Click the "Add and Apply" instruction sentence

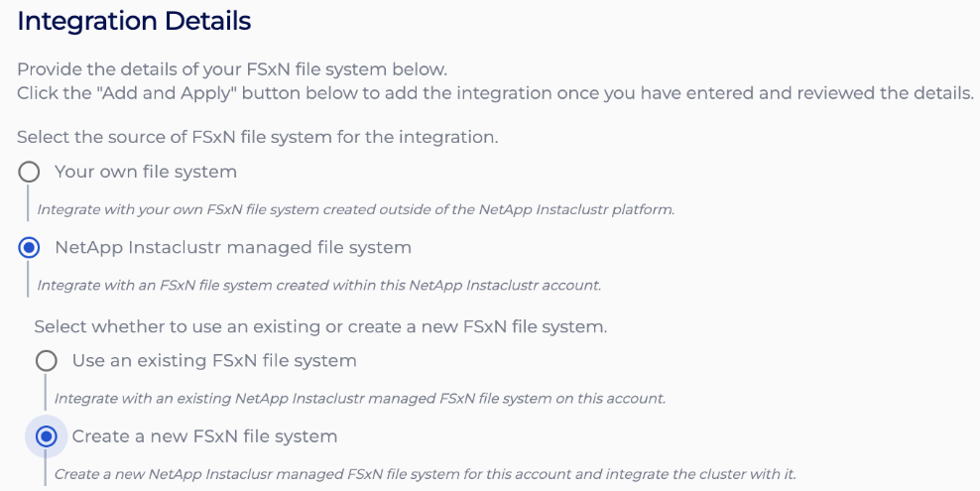coord(495,93)
